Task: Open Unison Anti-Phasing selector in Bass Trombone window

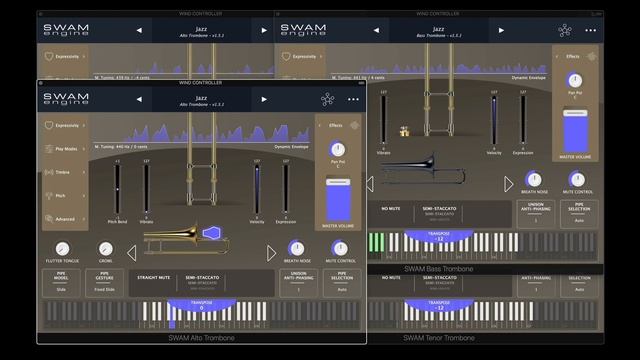Action: [536, 213]
